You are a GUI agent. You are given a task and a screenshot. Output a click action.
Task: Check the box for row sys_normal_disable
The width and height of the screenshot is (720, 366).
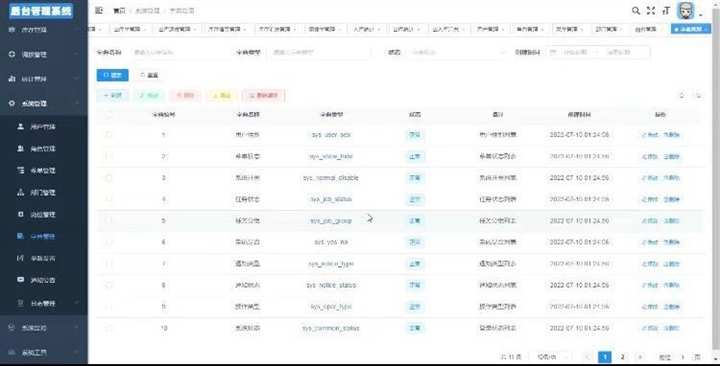(109, 178)
